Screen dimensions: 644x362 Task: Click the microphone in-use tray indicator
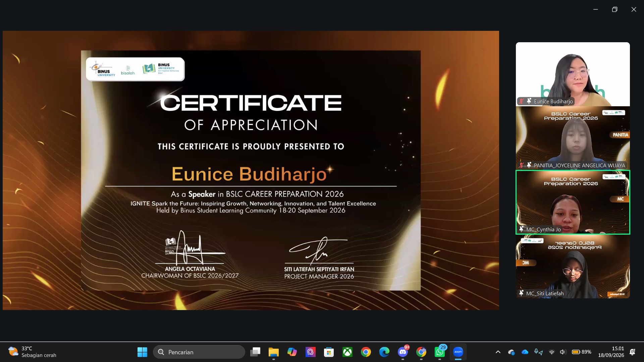pyautogui.click(x=538, y=352)
